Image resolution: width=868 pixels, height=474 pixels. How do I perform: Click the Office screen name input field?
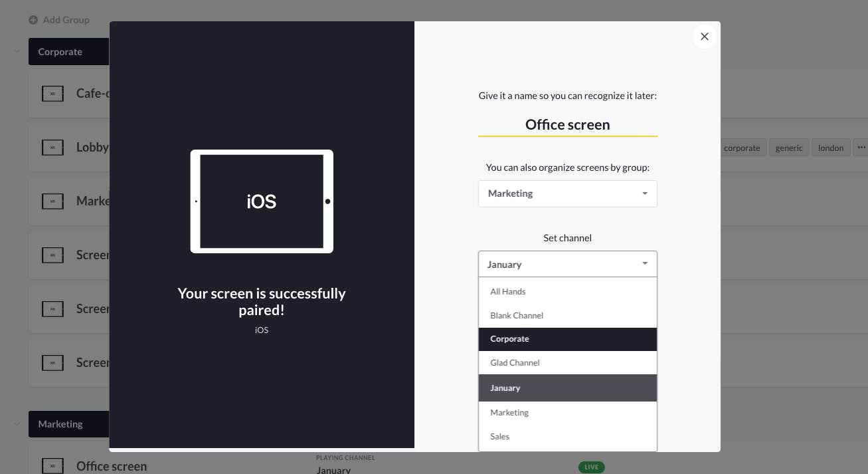point(568,124)
